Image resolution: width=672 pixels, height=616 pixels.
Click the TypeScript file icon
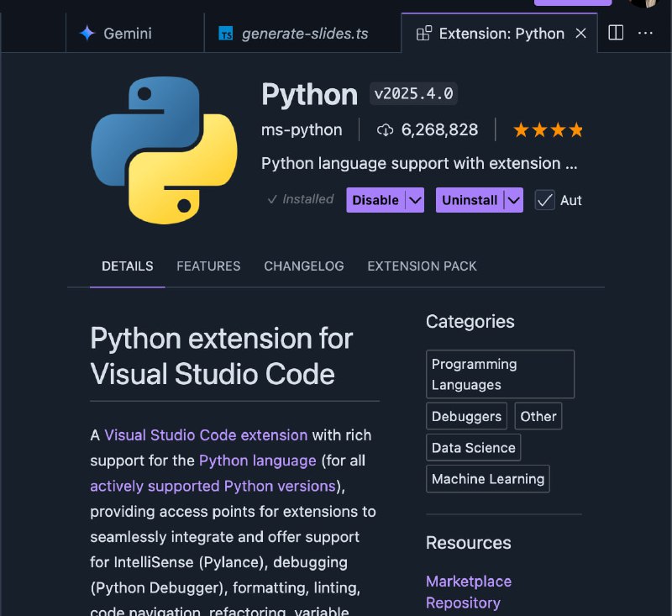coord(225,34)
